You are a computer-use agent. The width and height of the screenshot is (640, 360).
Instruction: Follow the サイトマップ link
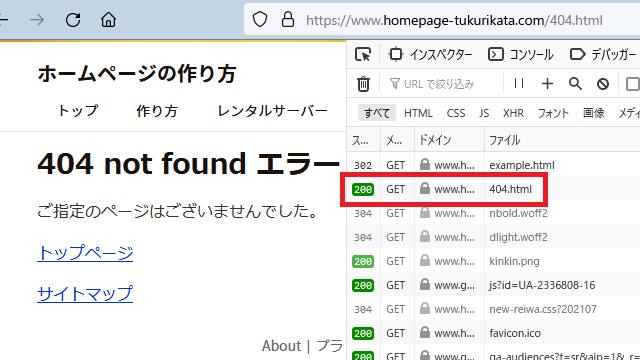coord(85,293)
